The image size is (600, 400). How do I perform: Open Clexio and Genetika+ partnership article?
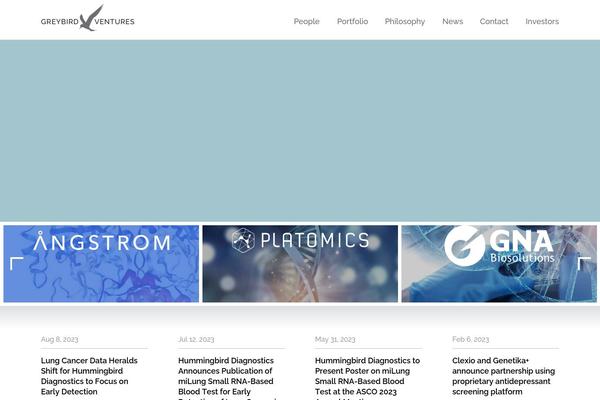click(x=504, y=376)
